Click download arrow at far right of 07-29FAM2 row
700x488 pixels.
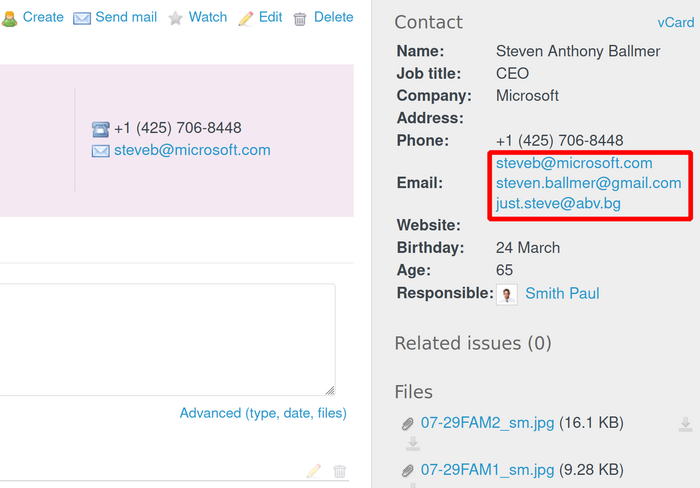685,424
